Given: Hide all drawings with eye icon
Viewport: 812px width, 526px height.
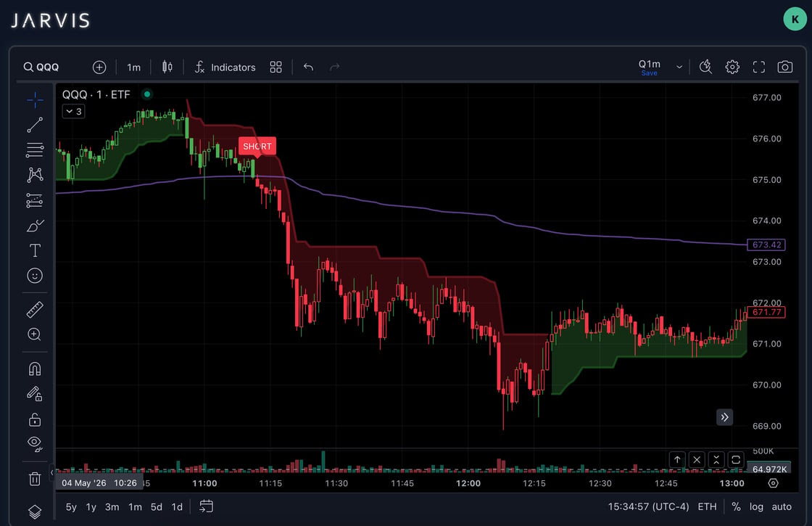Looking at the screenshot, I should pos(35,443).
